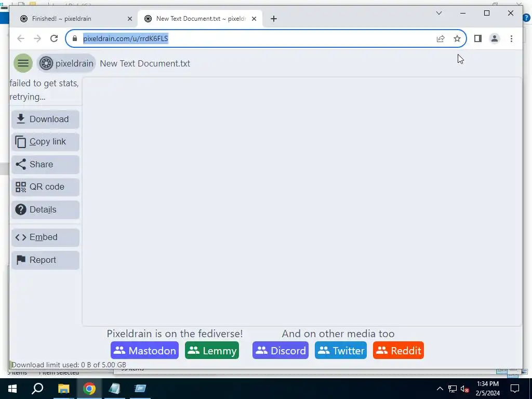Open Windows taskbar search
This screenshot has height=399, width=532.
[x=37, y=389]
